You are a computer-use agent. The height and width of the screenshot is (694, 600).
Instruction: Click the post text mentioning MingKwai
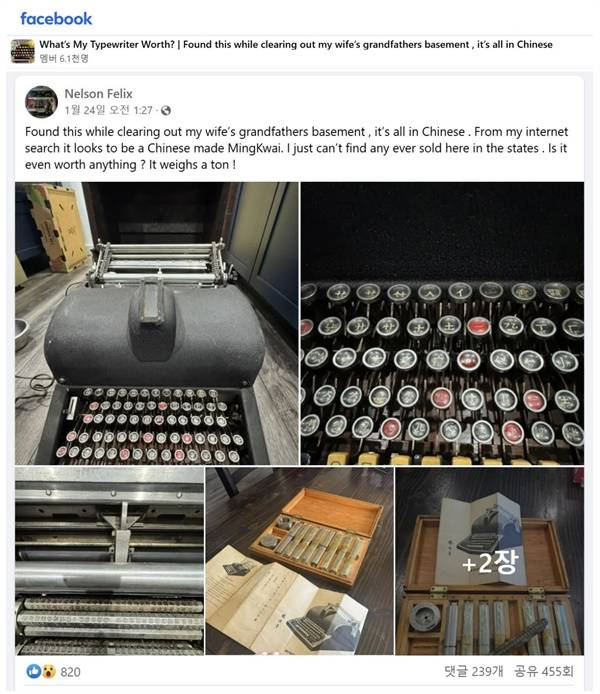coord(296,148)
